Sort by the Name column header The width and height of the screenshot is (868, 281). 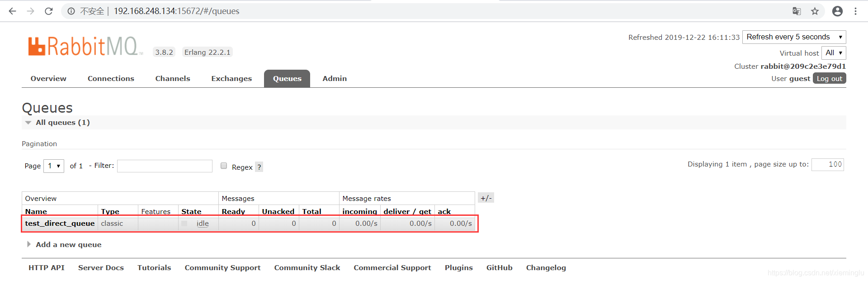[36, 211]
